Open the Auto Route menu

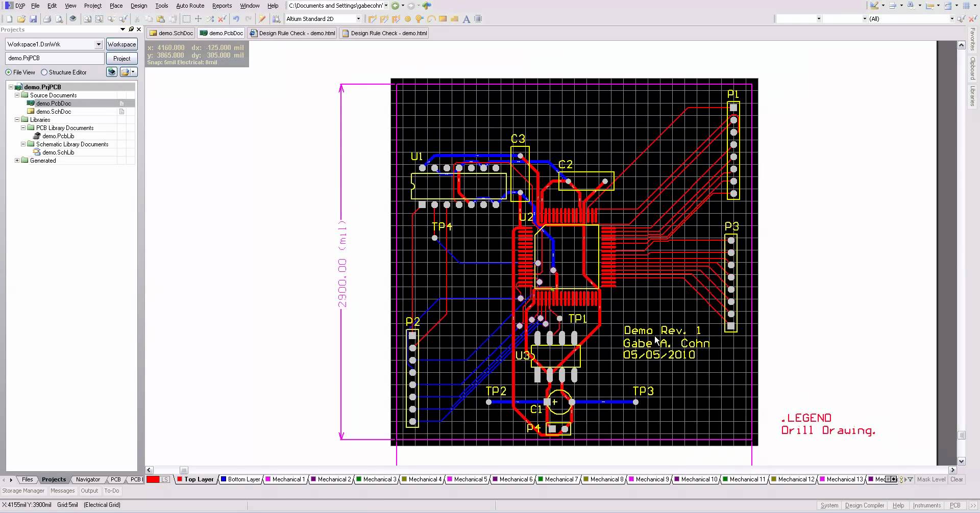point(190,6)
